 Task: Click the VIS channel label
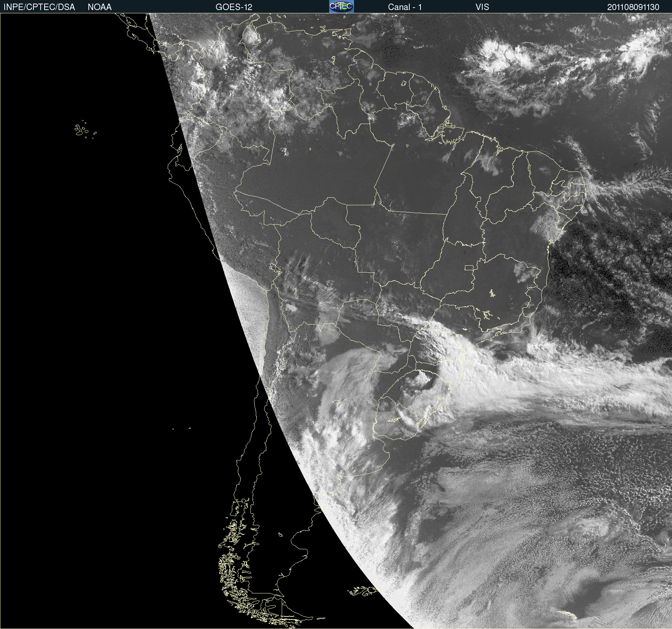(482, 7)
